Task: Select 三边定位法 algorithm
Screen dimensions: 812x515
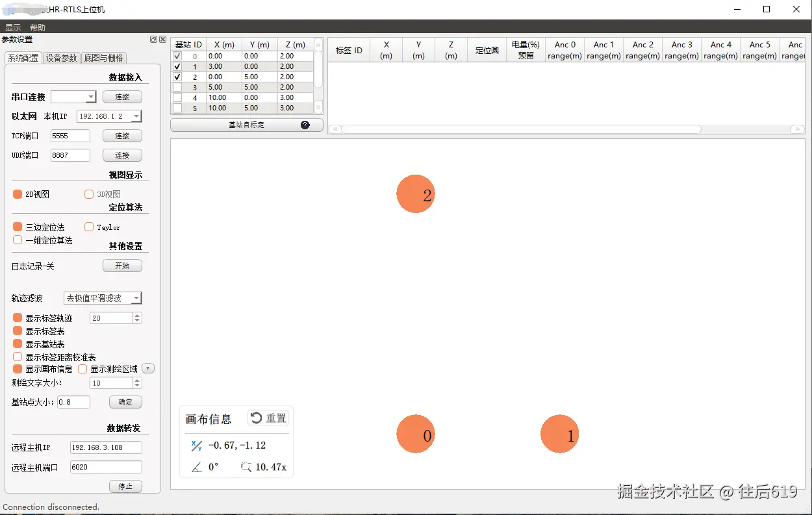Action: 18,227
